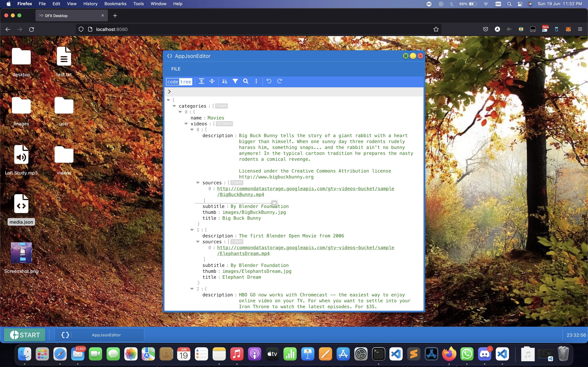
Task: Open the three-dot context menu icon
Action: tap(256, 81)
